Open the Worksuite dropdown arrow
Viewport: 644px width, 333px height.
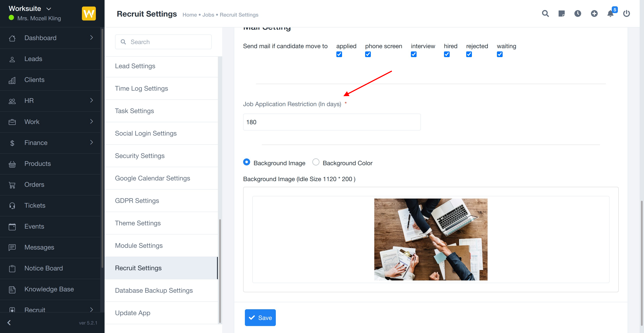[x=49, y=9]
